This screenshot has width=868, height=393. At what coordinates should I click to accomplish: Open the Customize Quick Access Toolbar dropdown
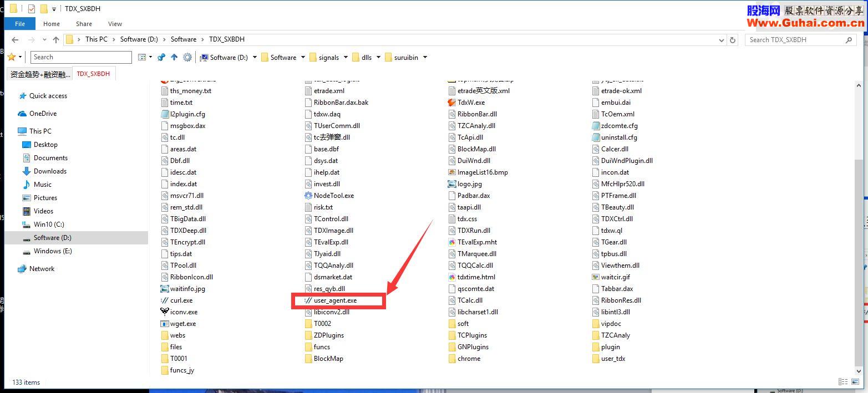coord(54,9)
